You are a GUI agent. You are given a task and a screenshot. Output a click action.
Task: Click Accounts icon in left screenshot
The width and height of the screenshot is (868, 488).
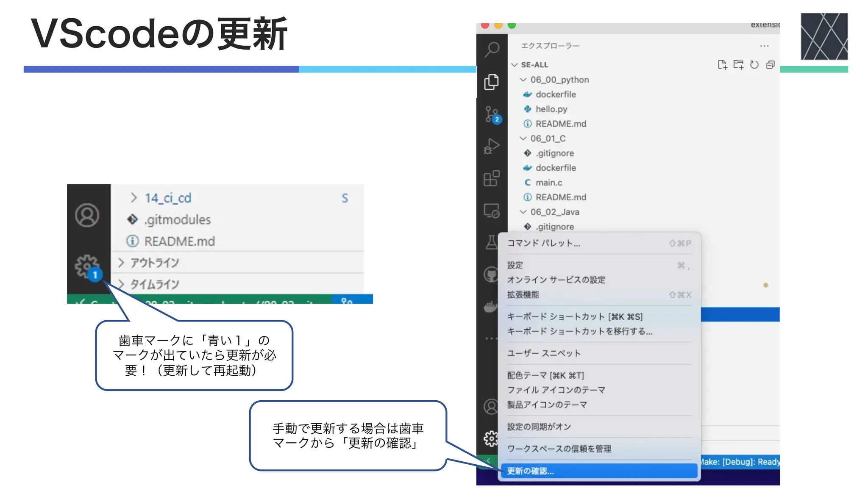pyautogui.click(x=87, y=216)
